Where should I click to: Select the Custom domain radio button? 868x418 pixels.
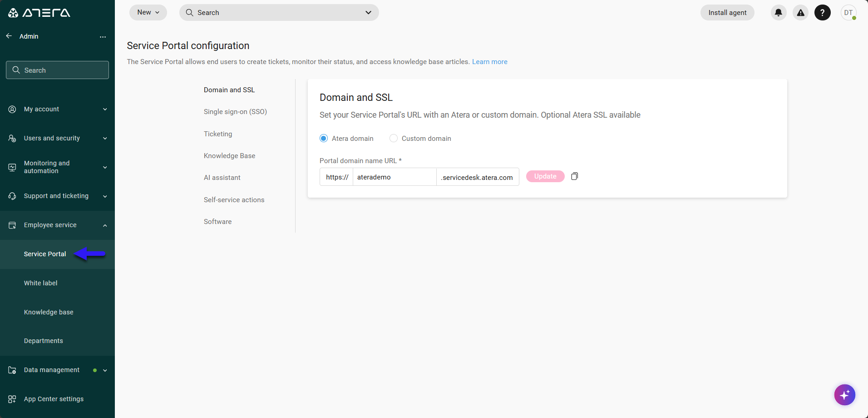pos(394,139)
